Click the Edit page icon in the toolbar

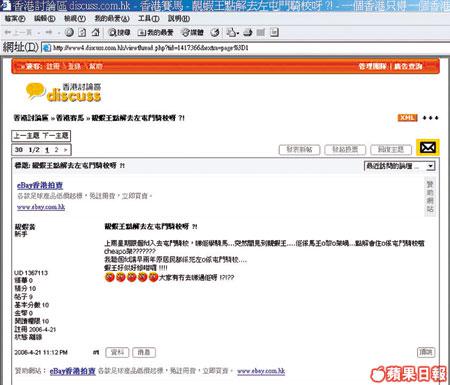tap(261, 32)
